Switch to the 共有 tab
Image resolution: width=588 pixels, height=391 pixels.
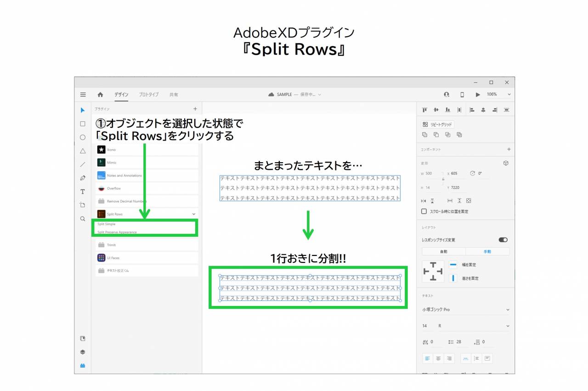(174, 95)
